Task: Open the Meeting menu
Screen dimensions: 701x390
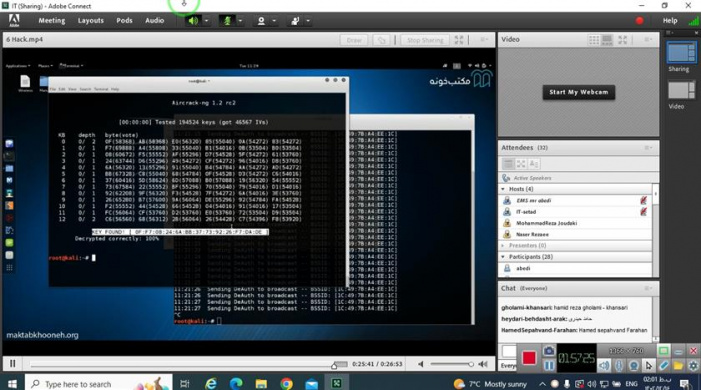Action: [51, 21]
